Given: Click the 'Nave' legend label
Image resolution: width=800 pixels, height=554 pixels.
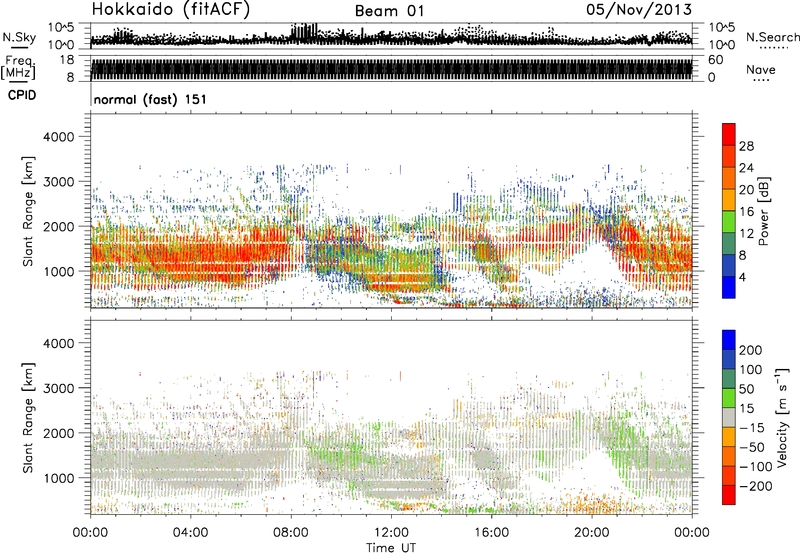Looking at the screenshot, I should click(x=761, y=69).
